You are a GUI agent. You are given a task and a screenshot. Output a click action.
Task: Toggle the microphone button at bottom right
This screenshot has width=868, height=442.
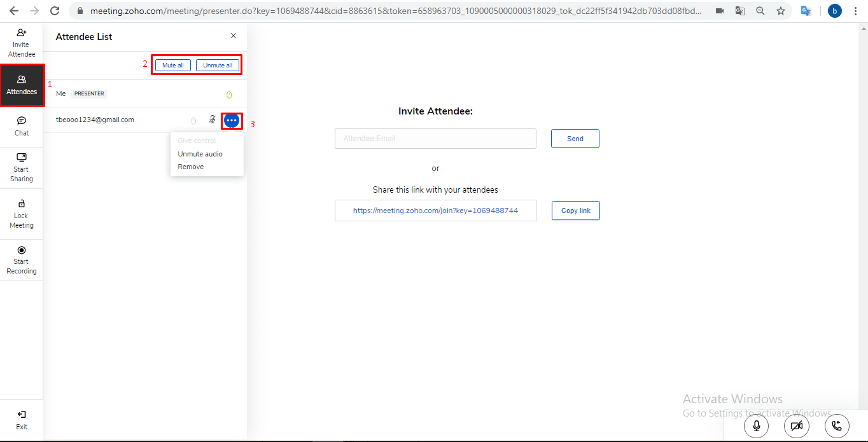click(756, 426)
